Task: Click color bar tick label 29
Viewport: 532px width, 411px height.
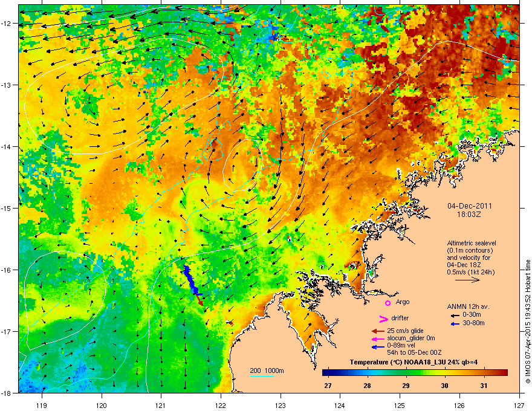Action: coord(406,386)
